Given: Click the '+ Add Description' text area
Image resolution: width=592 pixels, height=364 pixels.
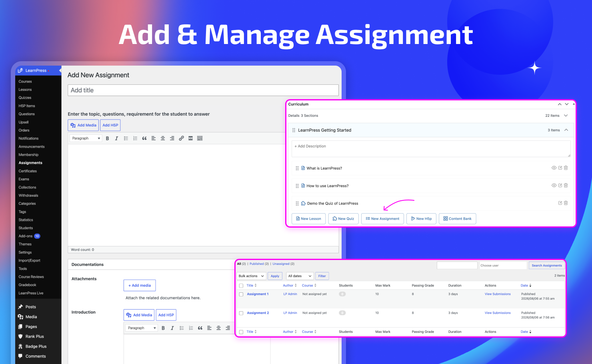Looking at the screenshot, I should tap(431, 149).
